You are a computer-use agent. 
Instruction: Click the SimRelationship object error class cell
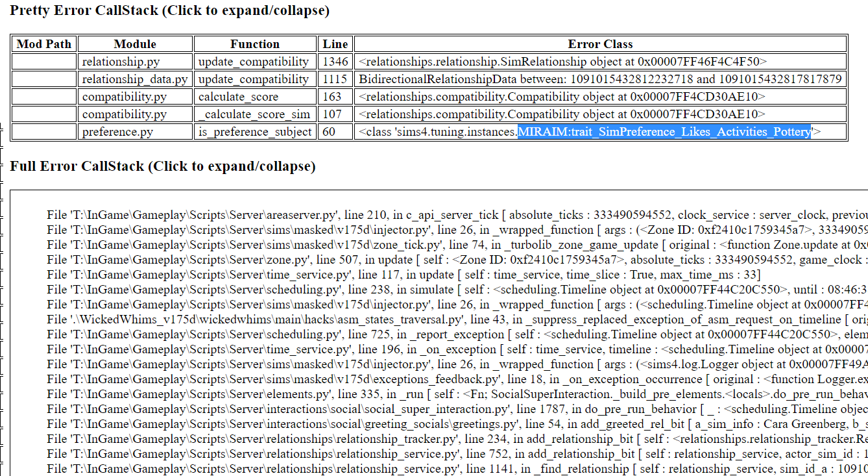[601, 62]
